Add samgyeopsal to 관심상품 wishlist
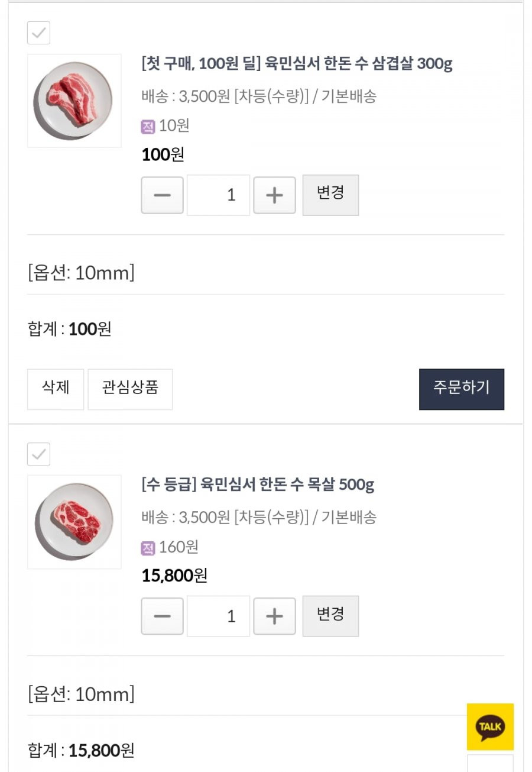Screen dimensions: 532x772 130,389
